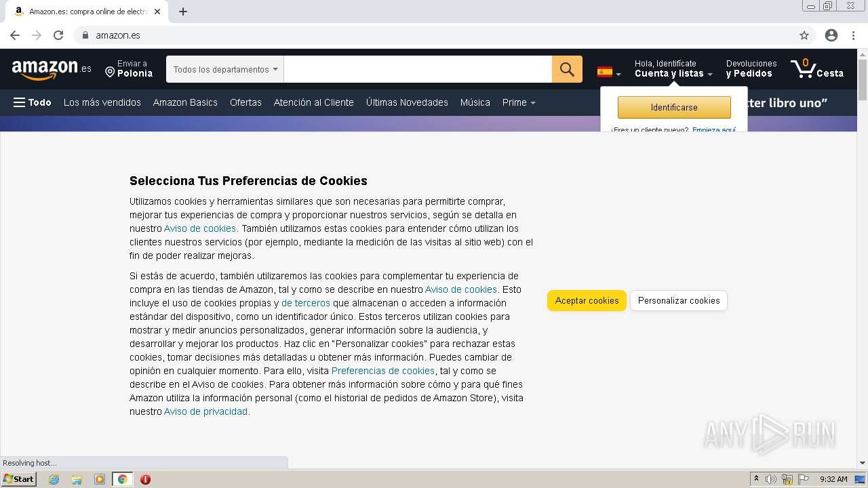
Task: Open Preferencias de cookies link
Action: (383, 371)
